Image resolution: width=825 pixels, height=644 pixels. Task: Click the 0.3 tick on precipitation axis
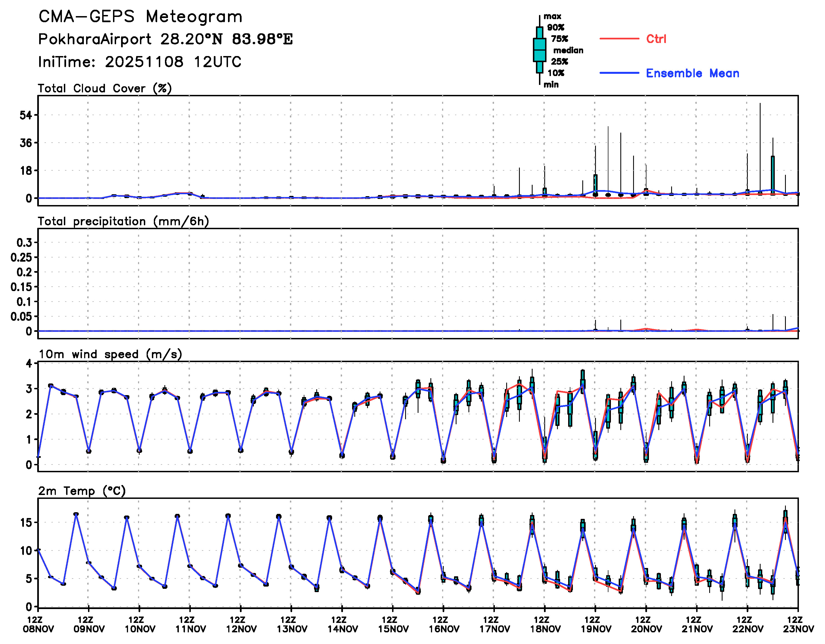tap(24, 242)
